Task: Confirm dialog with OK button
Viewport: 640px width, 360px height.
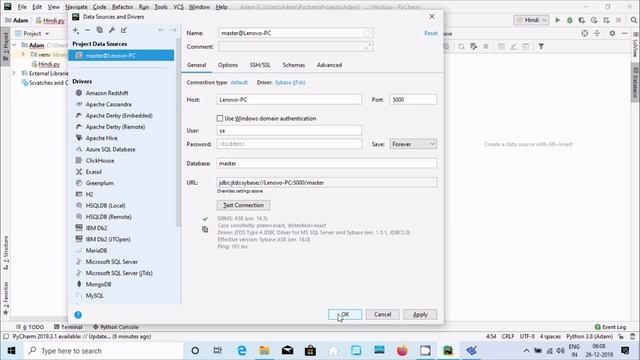Action: tap(345, 315)
